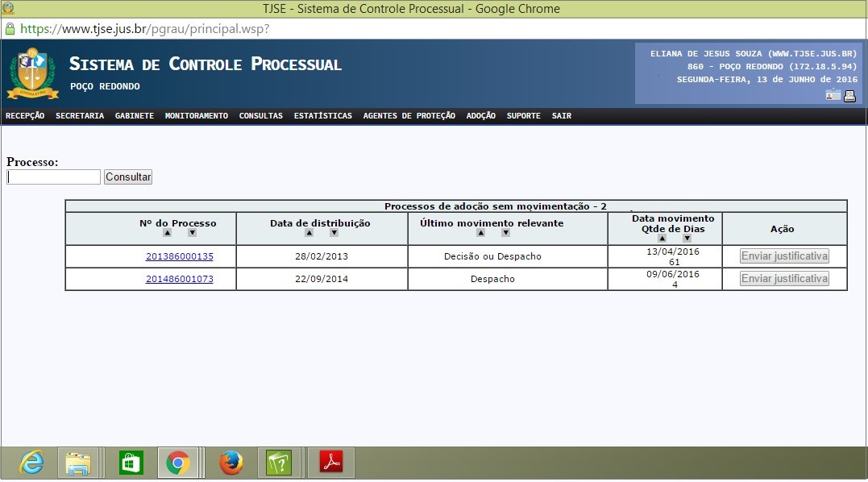Screen dimensions: 868x482
Task: Click Enviar justificativa for process 201486001073
Action: pos(784,279)
